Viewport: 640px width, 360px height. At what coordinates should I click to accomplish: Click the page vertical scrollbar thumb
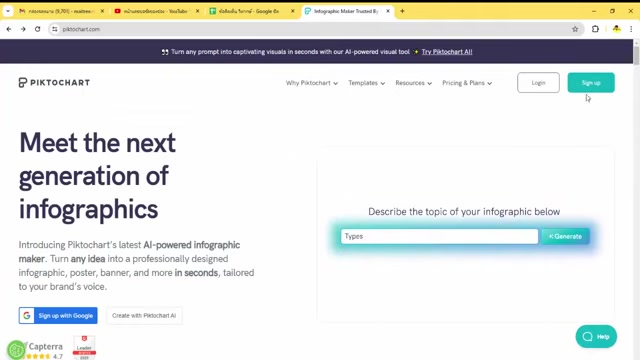[x=636, y=55]
